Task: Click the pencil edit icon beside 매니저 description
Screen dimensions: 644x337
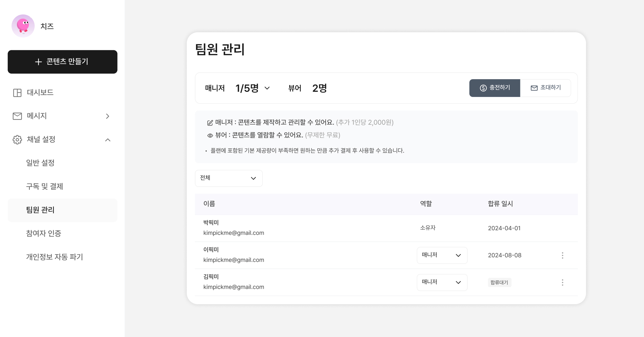Action: click(x=210, y=123)
